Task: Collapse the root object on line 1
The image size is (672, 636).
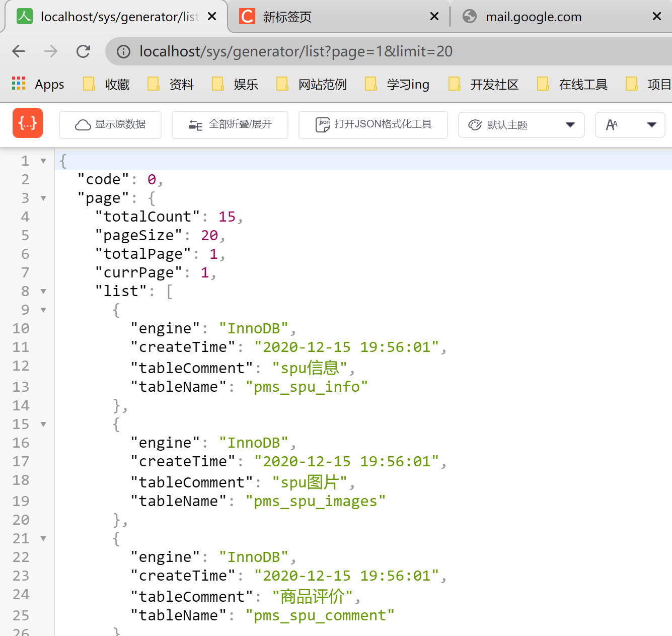Action: tap(43, 161)
